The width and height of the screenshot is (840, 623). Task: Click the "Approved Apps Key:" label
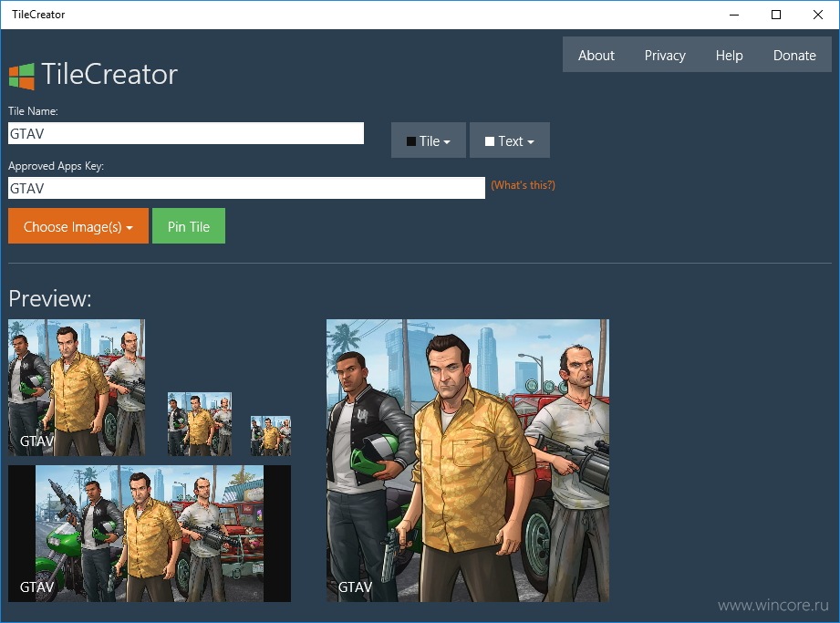(56, 166)
